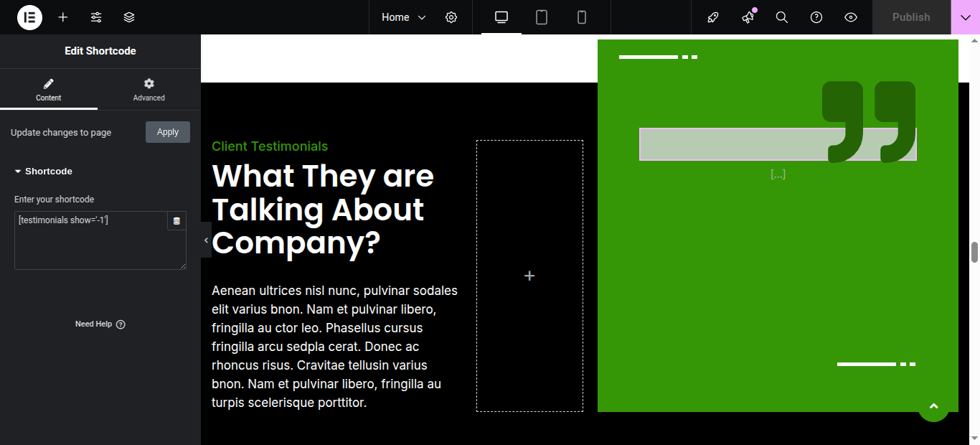Open page settings gear icon
The height and width of the screenshot is (445, 980).
pyautogui.click(x=451, y=17)
